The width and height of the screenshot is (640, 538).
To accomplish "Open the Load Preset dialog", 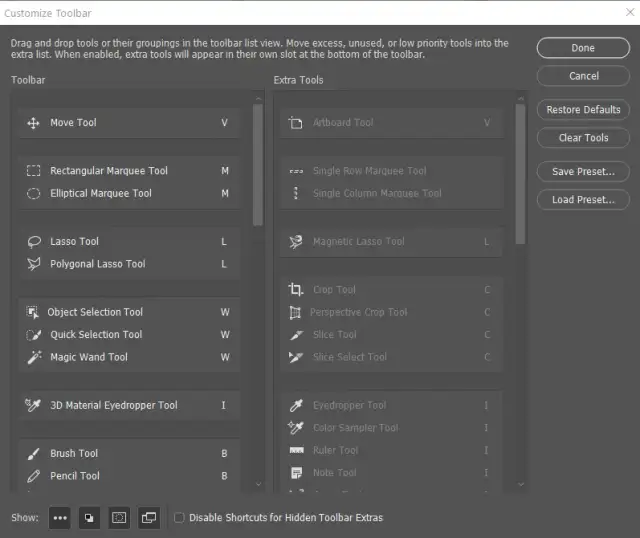I will [583, 200].
